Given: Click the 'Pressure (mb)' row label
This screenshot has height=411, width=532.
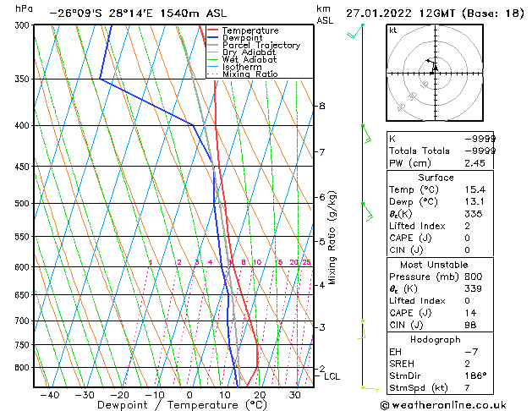Looking at the screenshot, I should 424,277.
